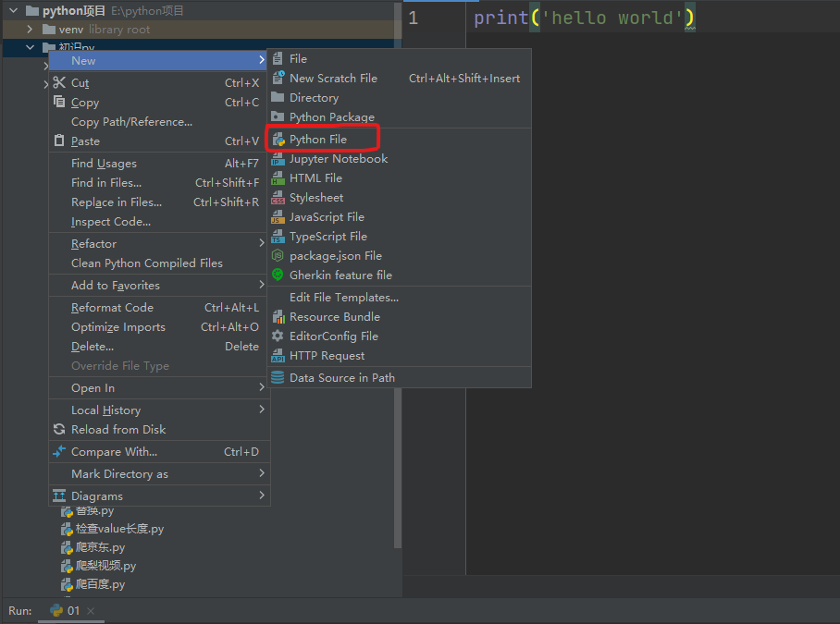Switch to the 01 run tab
Viewport: 840px width, 624px height.
coord(66,611)
